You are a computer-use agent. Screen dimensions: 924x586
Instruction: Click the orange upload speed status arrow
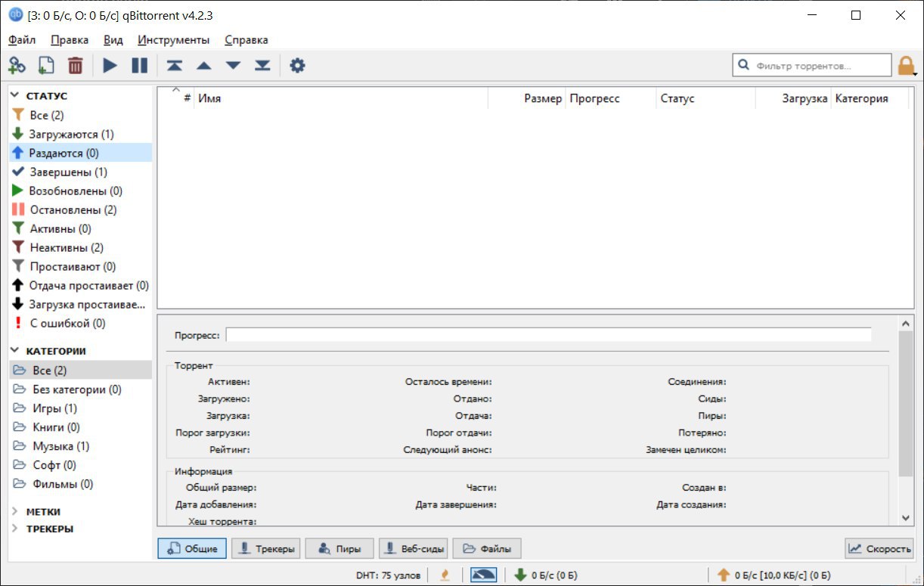pyautogui.click(x=724, y=575)
